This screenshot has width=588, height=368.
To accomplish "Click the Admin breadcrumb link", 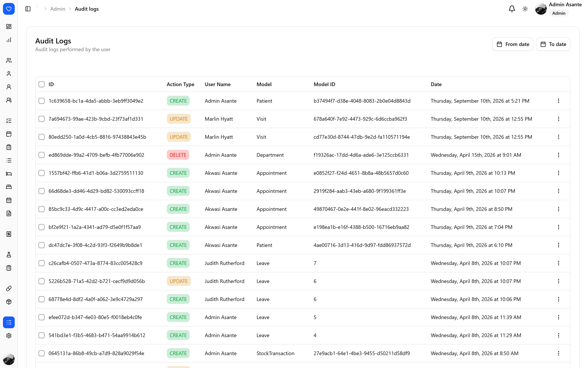I will pyautogui.click(x=58, y=9).
